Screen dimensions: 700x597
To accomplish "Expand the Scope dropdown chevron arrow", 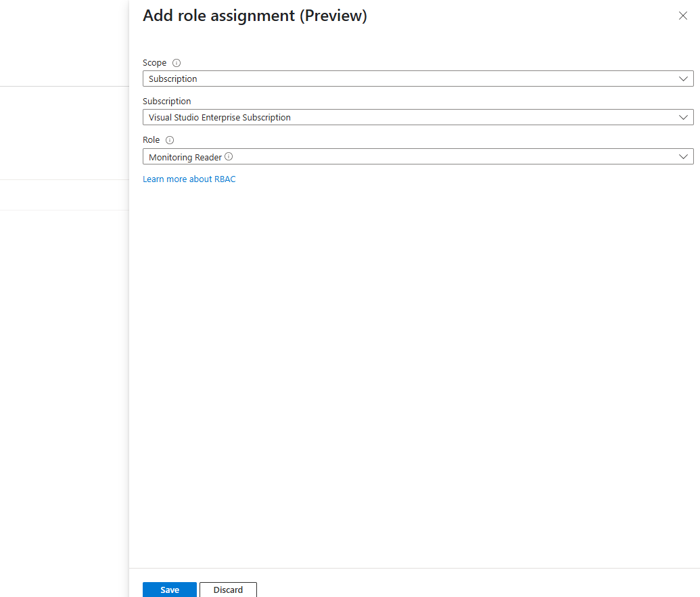I will [x=682, y=79].
